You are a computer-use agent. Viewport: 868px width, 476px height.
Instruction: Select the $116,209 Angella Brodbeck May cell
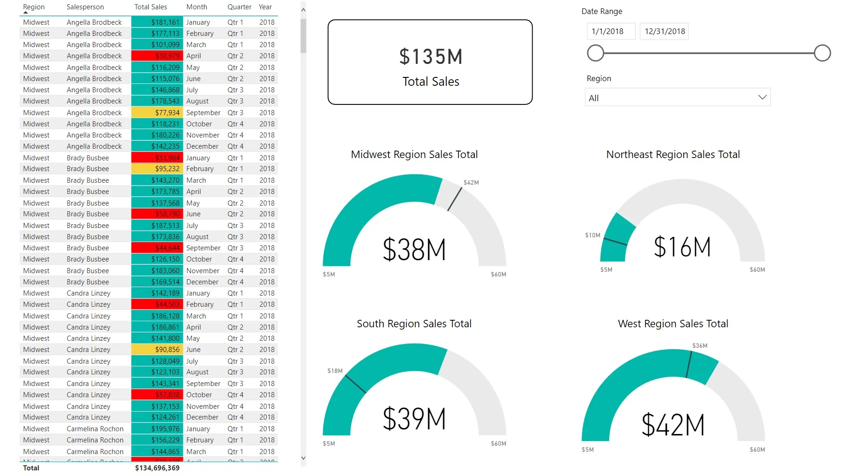pos(157,67)
